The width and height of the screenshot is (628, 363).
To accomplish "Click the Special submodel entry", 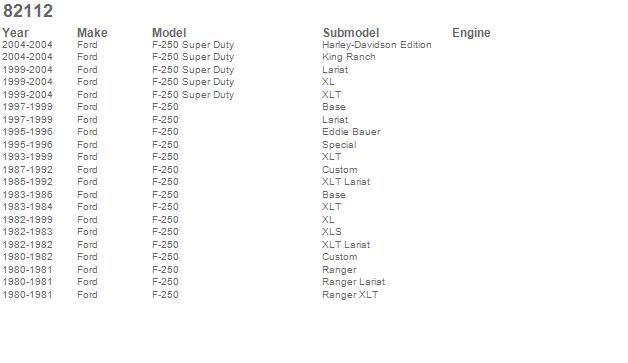I will [x=339, y=145].
